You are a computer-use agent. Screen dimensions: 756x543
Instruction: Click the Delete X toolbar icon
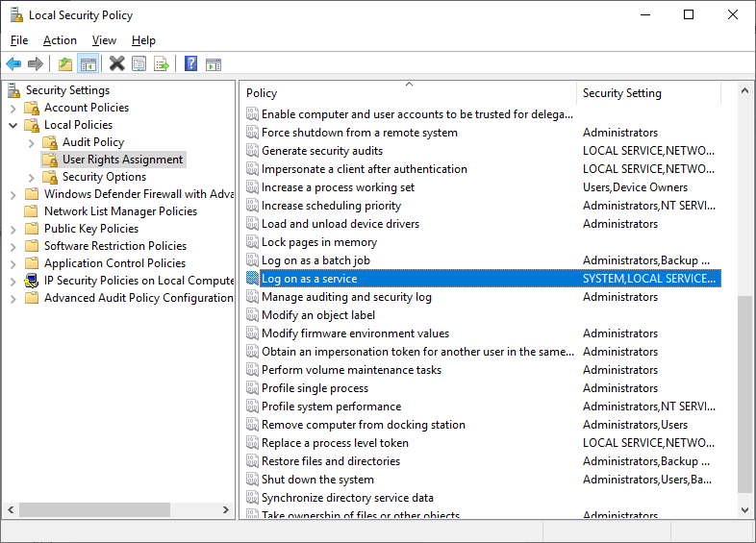click(116, 64)
